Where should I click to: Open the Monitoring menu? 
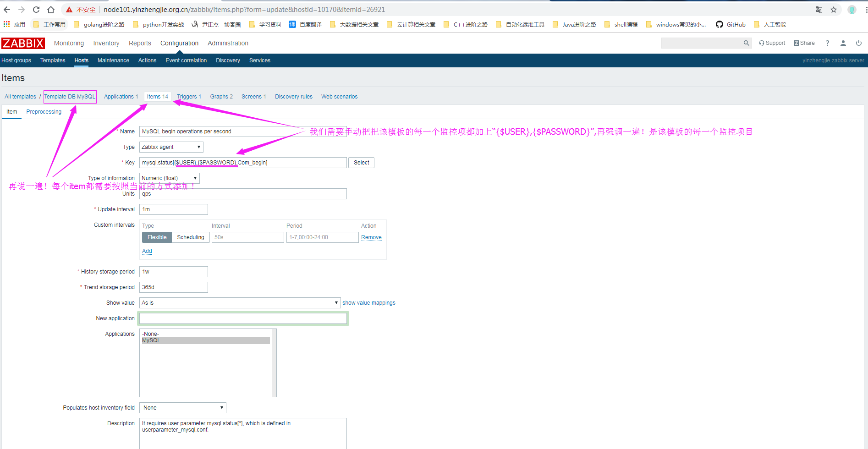tap(69, 43)
